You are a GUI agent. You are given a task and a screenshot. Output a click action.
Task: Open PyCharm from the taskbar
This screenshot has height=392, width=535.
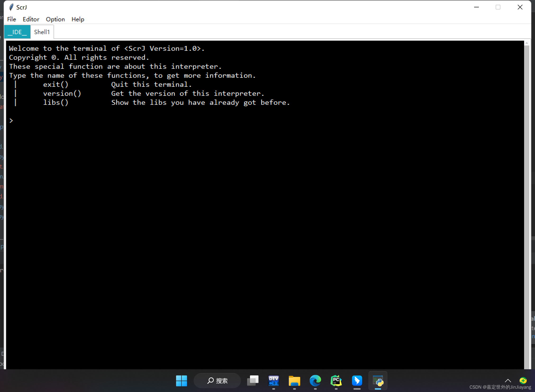point(336,381)
